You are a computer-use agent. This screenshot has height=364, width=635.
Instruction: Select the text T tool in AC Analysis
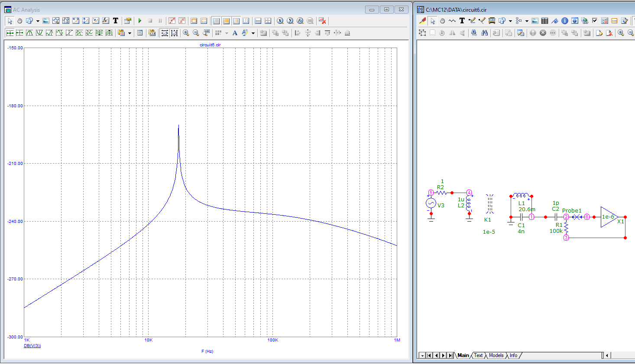(x=116, y=20)
